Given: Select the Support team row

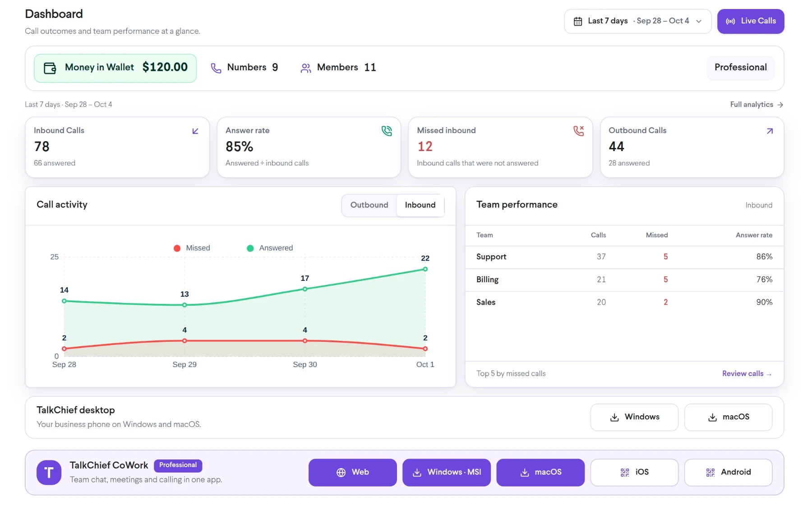Looking at the screenshot, I should (x=624, y=257).
